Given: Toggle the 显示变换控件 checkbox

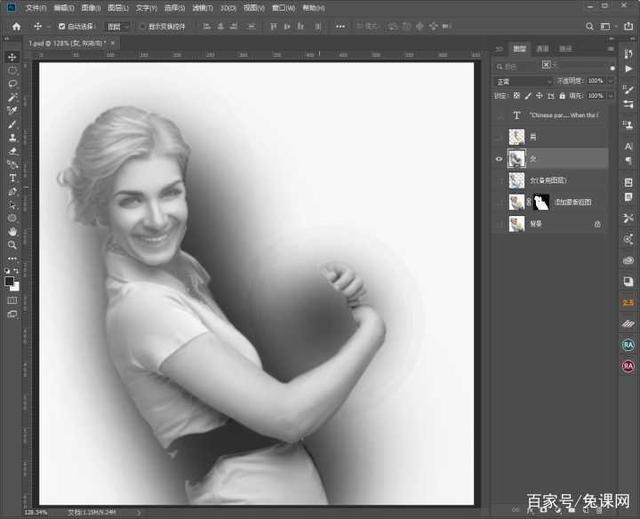Looking at the screenshot, I should click(x=142, y=26).
